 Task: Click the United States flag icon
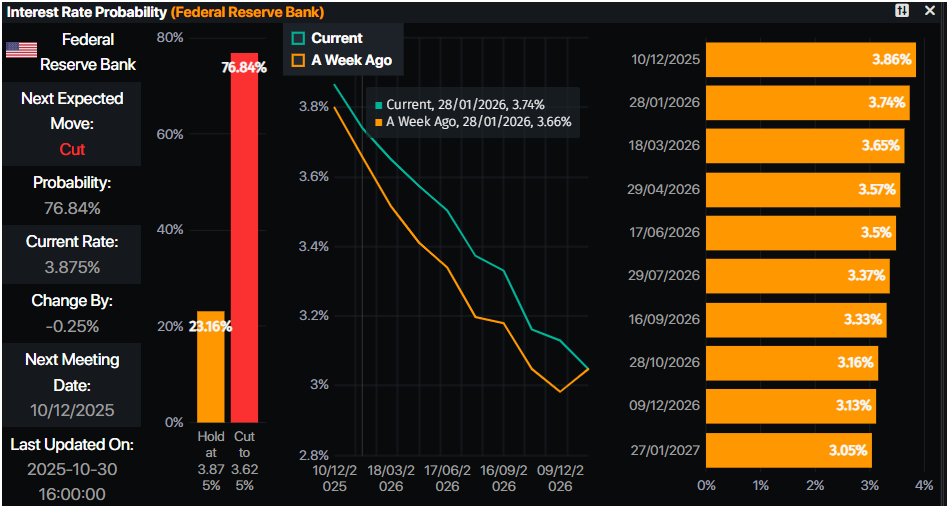21,50
